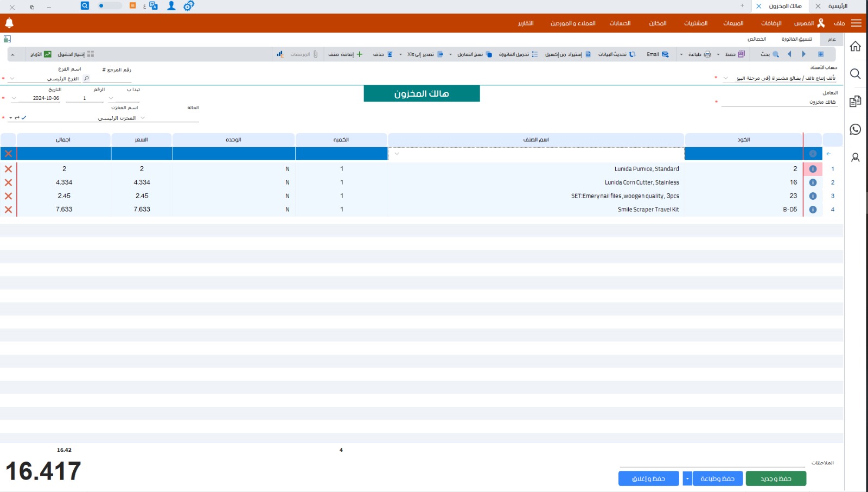Image resolution: width=868 pixels, height=492 pixels.
Task: Click info icon for Lunida Corn Cutter
Action: pyautogui.click(x=813, y=182)
